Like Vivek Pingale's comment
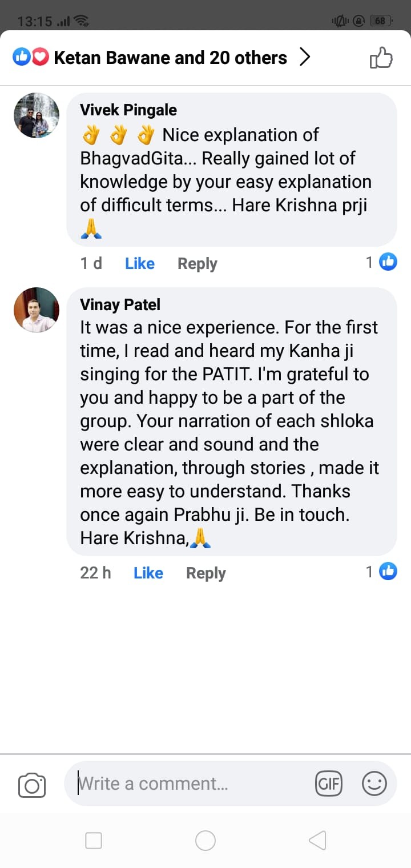The height and width of the screenshot is (868, 411). click(140, 263)
